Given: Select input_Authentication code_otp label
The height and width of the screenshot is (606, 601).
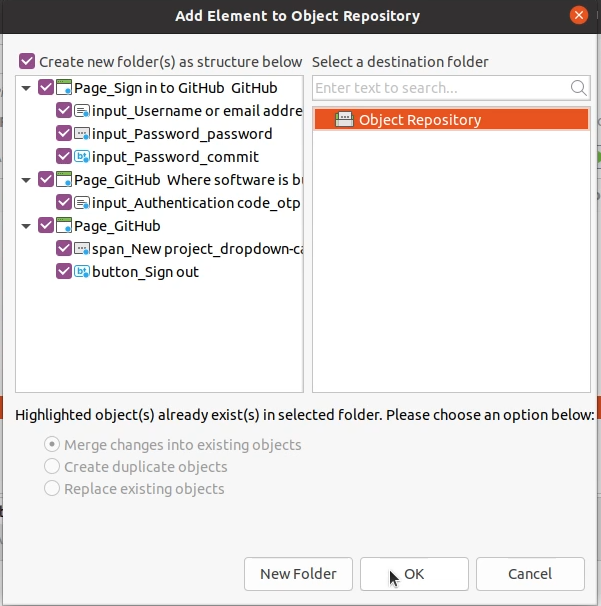Looking at the screenshot, I should click(196, 203).
